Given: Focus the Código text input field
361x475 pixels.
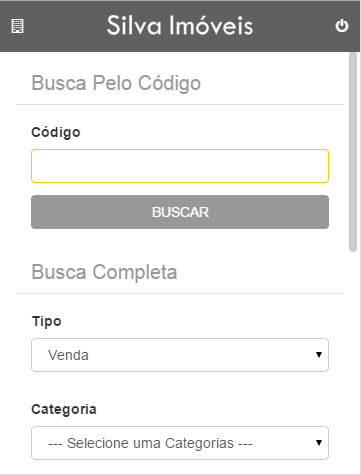Looking at the screenshot, I should tap(180, 166).
